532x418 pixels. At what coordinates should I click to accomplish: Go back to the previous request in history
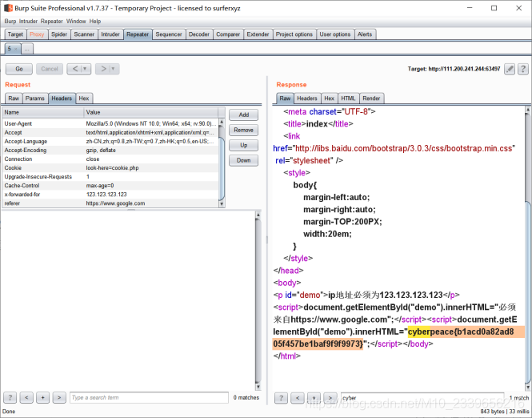coord(75,69)
